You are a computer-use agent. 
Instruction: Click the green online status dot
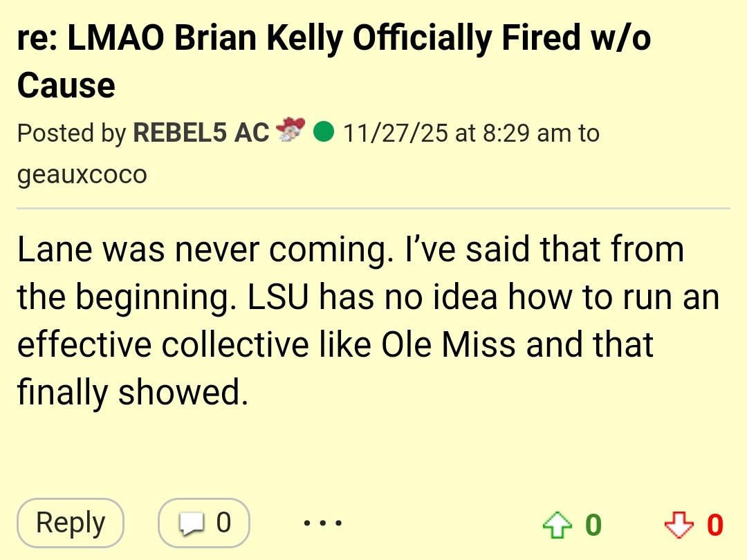(x=323, y=131)
